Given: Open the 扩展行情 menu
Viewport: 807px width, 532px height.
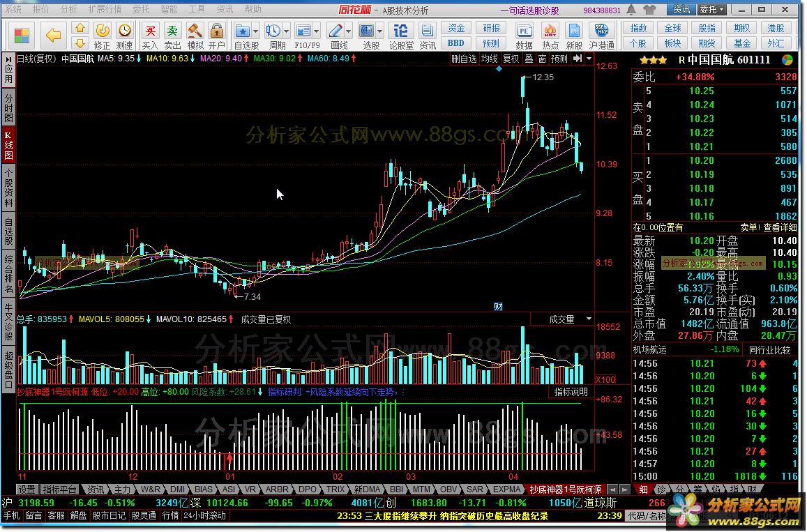Looking at the screenshot, I should pos(105,9).
